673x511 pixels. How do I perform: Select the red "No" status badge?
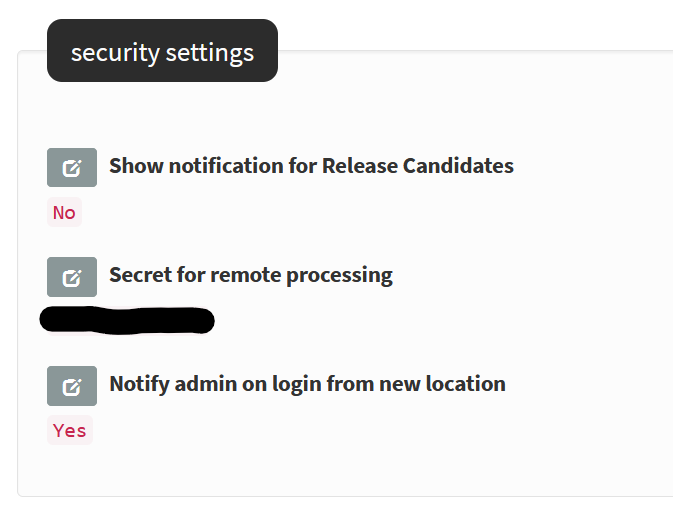point(64,212)
